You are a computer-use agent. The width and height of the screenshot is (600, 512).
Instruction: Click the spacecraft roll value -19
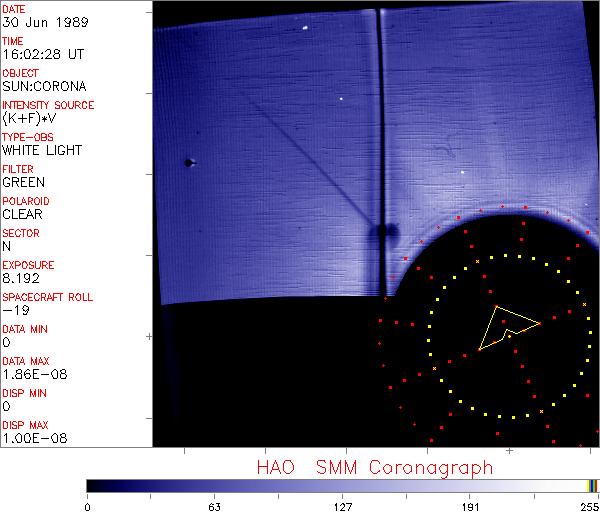click(x=14, y=310)
